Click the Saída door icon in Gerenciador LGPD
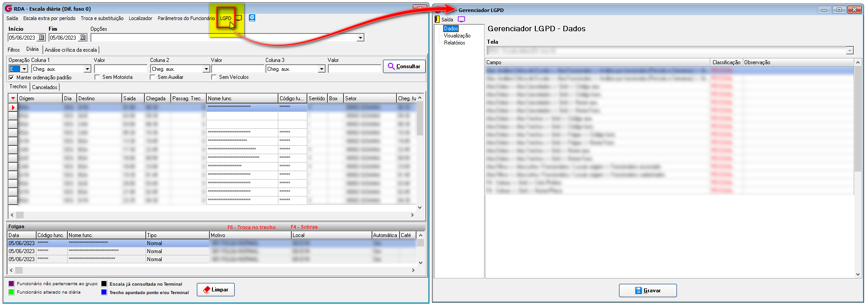Screen dimensions: 868x307 click(x=437, y=19)
